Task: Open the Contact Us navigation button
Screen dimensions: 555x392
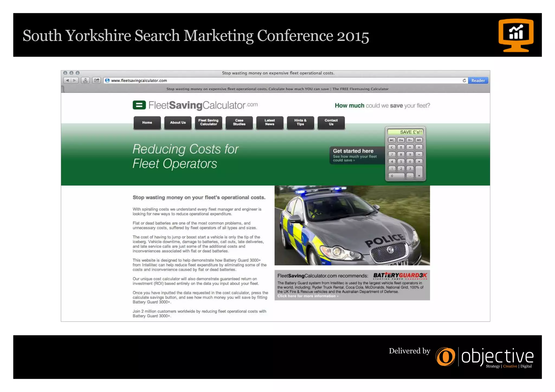Action: click(331, 123)
